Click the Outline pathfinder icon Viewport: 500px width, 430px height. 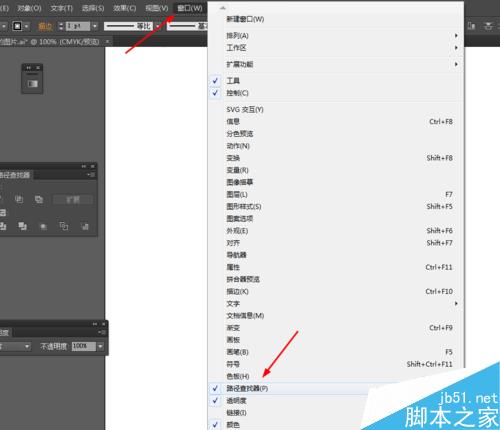[x=64, y=226]
